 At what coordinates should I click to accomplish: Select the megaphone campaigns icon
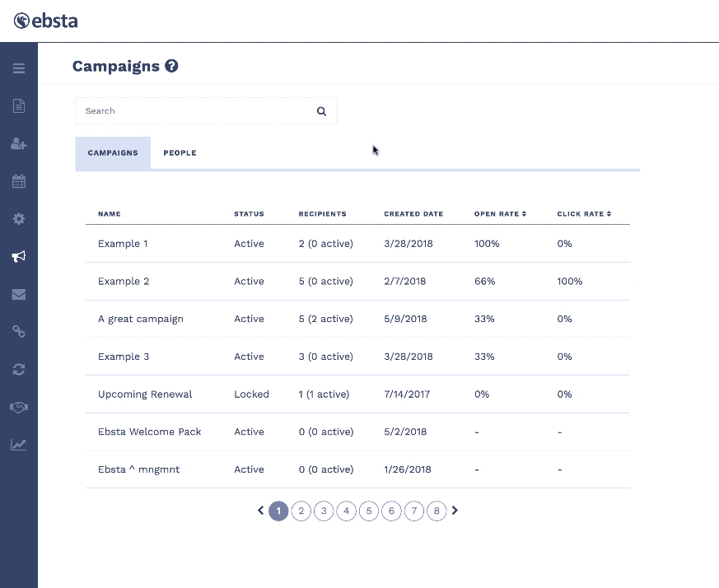pyautogui.click(x=18, y=257)
